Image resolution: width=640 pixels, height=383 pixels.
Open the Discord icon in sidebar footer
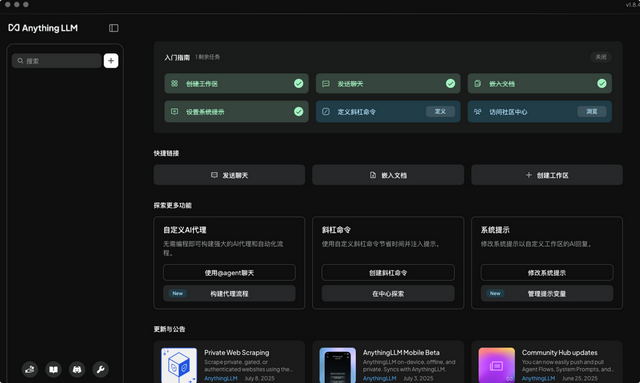coord(77,370)
